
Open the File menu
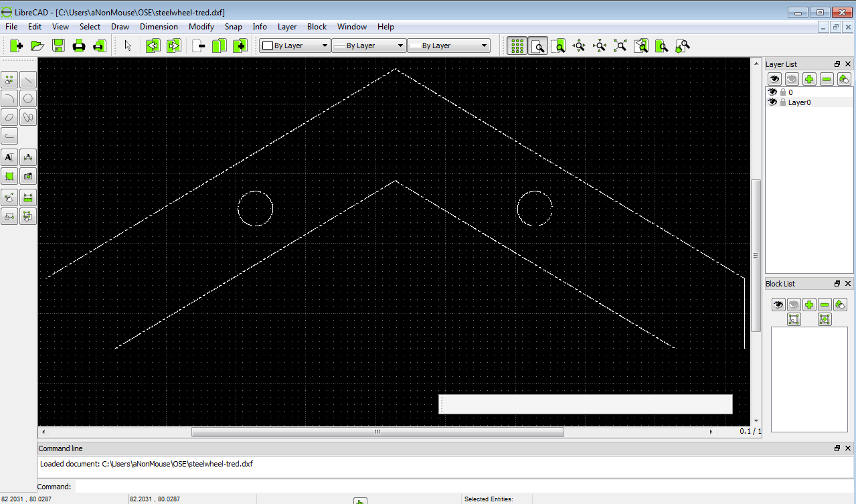tap(11, 27)
